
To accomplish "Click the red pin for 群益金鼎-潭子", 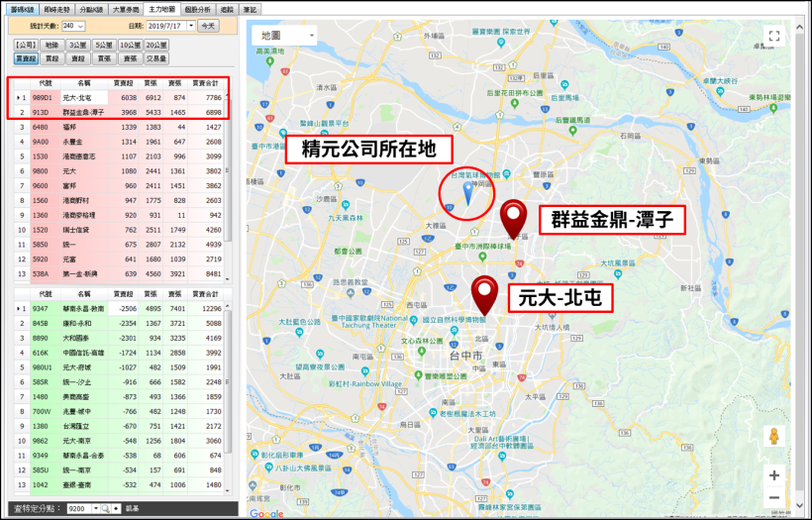I will pyautogui.click(x=513, y=219).
